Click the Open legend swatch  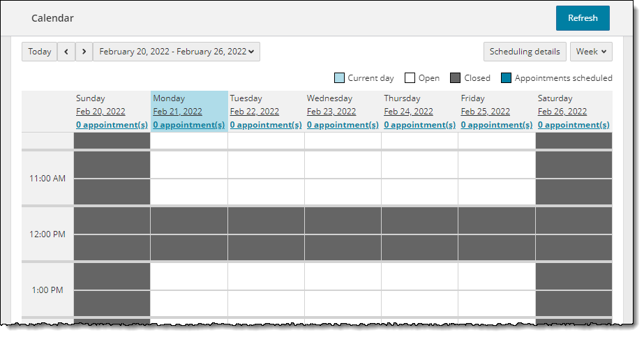[x=410, y=78]
